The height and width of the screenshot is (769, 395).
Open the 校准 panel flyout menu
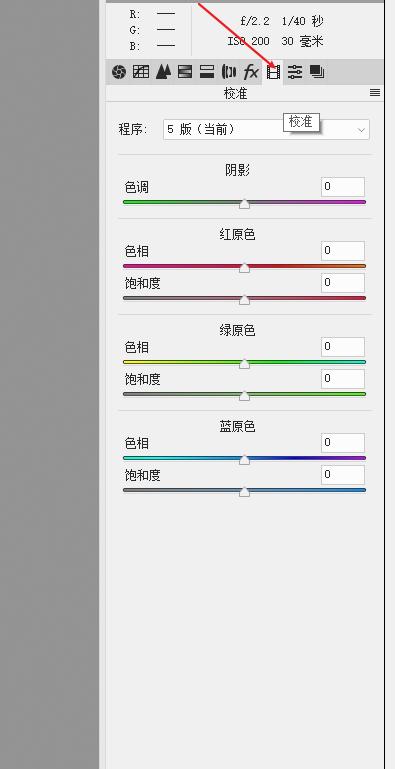pyautogui.click(x=375, y=92)
